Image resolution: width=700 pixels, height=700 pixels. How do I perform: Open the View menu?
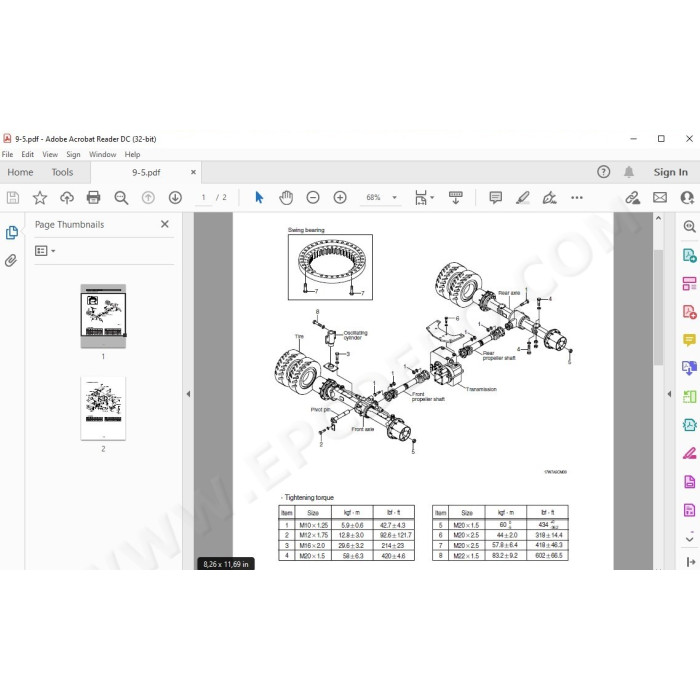[x=50, y=154]
